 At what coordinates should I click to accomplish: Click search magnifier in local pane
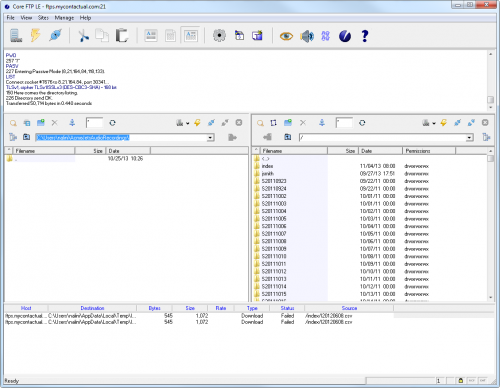pyautogui.click(x=13, y=123)
